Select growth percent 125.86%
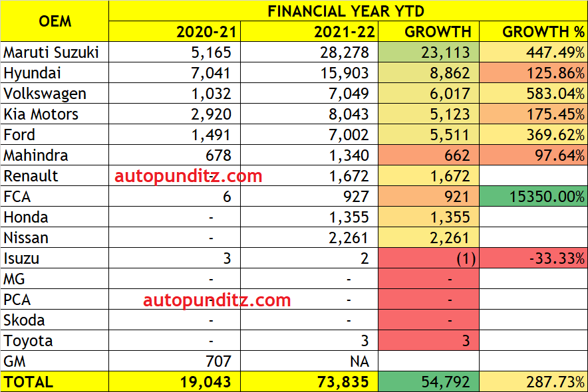The image size is (588, 392). pyautogui.click(x=533, y=72)
